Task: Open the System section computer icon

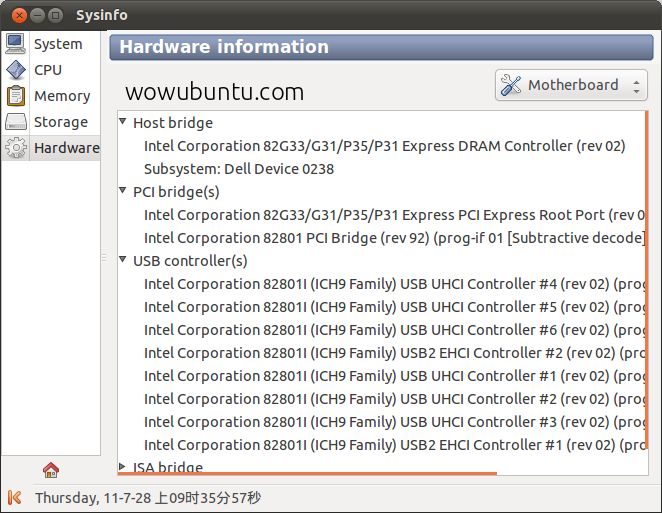Action: (16, 43)
